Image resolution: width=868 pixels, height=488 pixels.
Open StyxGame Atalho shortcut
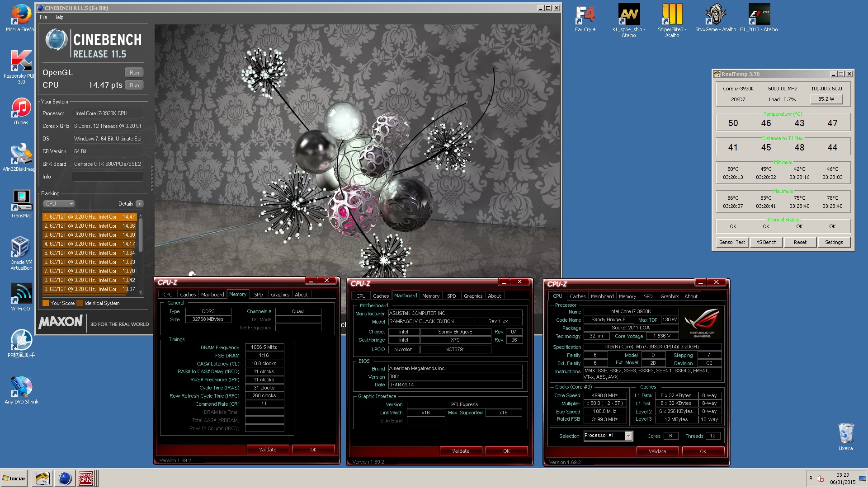[x=716, y=18]
